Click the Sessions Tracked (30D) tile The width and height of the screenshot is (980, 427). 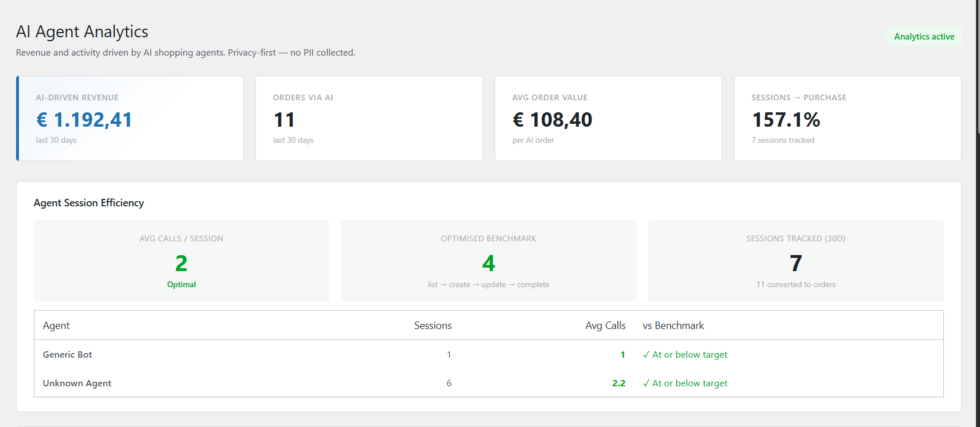coord(795,261)
